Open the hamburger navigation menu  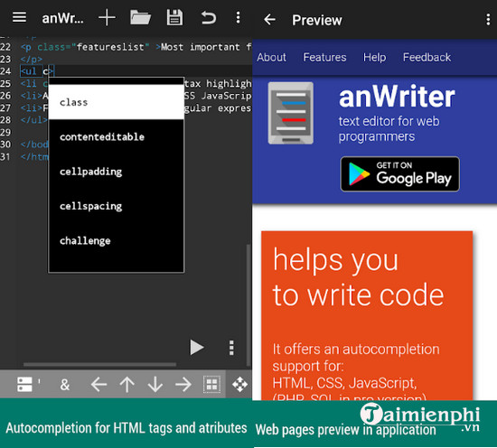[x=19, y=17]
